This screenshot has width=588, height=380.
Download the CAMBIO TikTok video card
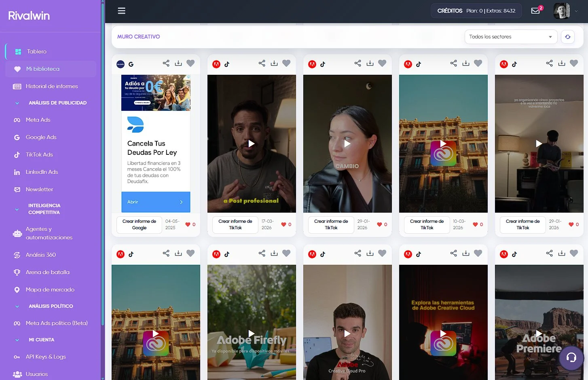(370, 63)
